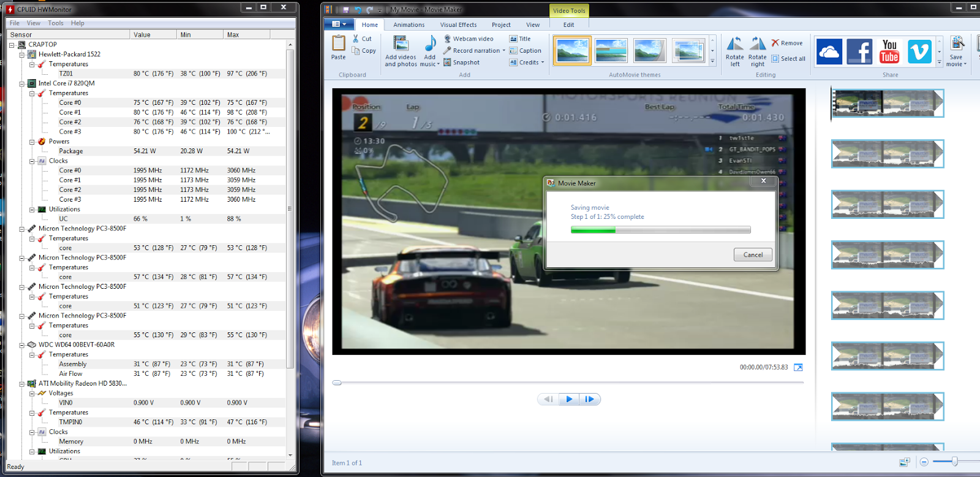Step to next frame
This screenshot has height=477, width=980.
(590, 399)
